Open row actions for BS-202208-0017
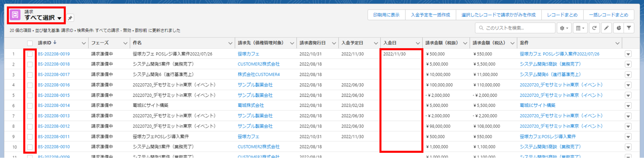Viewport: 644px width, 158px height. 628,75
